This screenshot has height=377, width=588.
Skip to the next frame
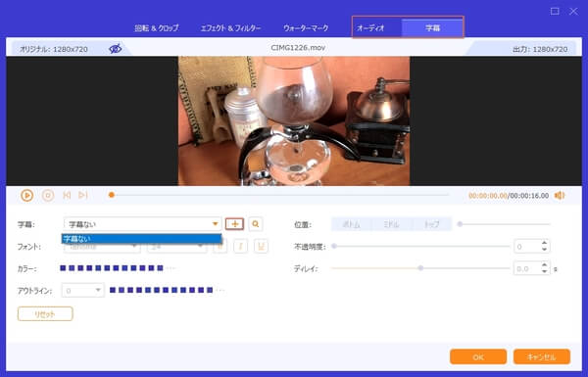tap(83, 195)
